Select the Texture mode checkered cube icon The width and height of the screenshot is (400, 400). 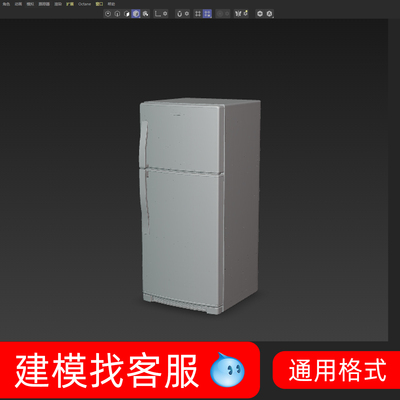145,14
